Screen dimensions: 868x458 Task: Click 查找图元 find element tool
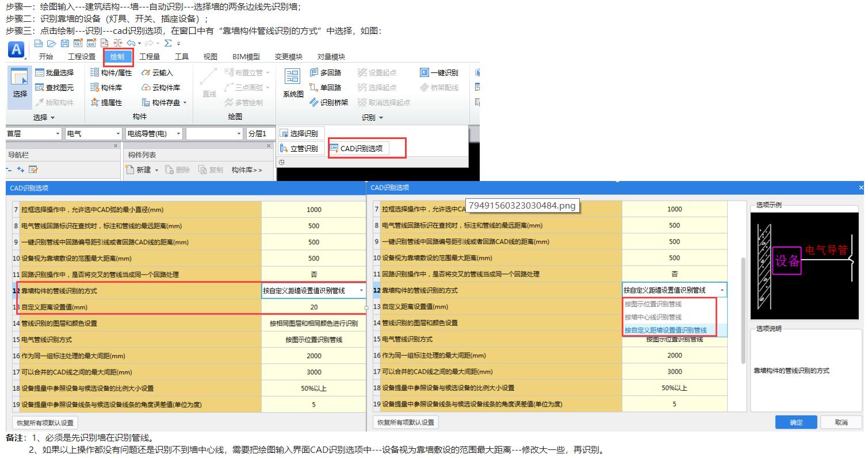coord(55,88)
